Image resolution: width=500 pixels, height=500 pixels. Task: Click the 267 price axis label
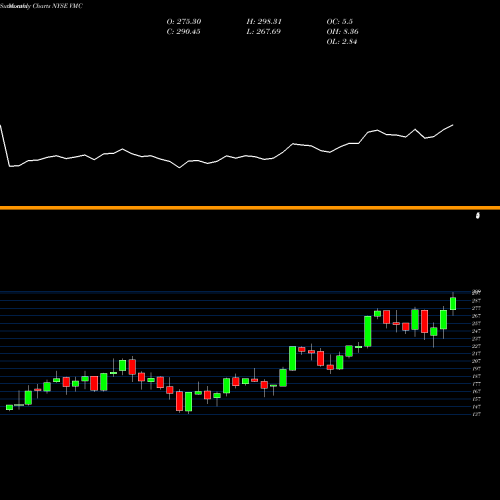pos(476,316)
